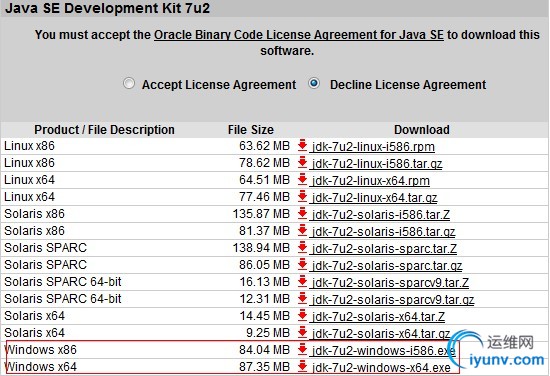Click the 64.51 MB file size
This screenshot has height=376, width=550.
264,180
